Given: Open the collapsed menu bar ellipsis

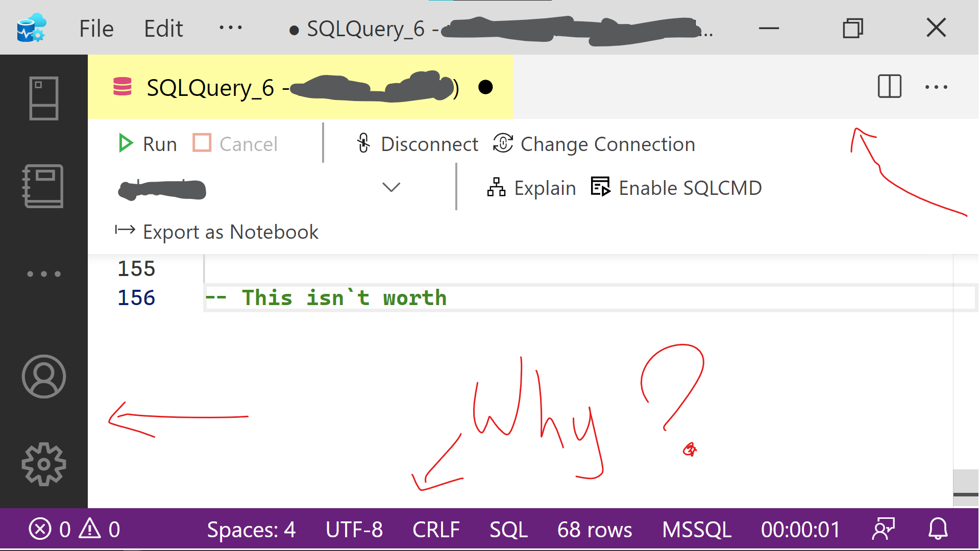Looking at the screenshot, I should (231, 28).
